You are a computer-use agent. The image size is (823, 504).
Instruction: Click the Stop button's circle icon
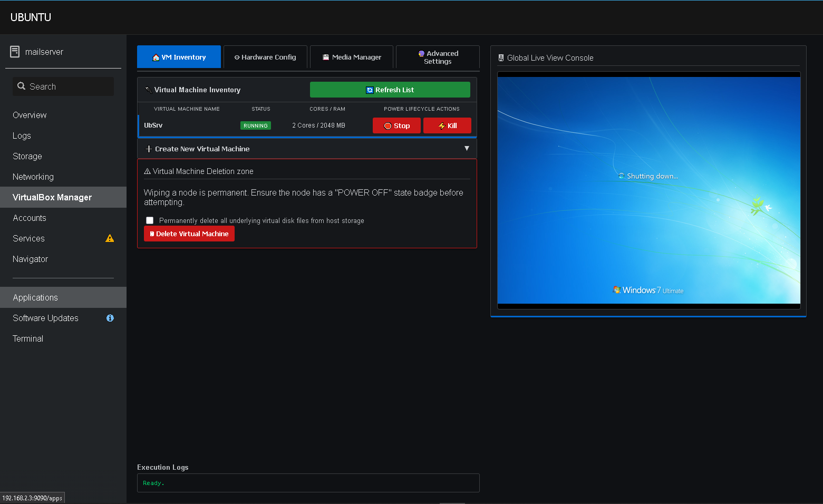click(x=388, y=126)
